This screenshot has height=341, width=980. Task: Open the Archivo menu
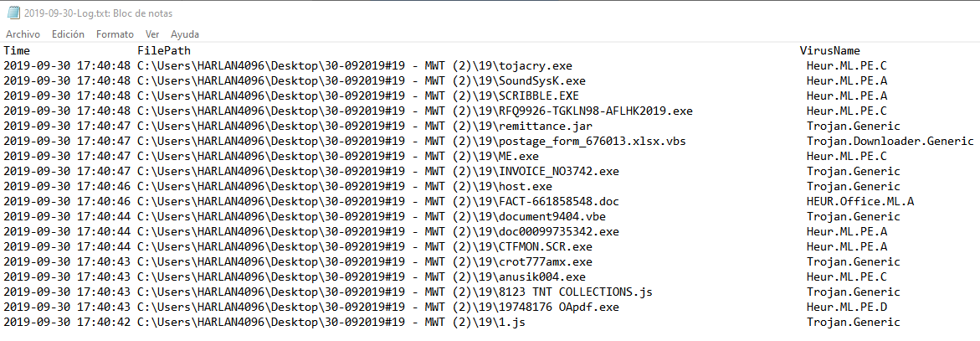tap(23, 34)
